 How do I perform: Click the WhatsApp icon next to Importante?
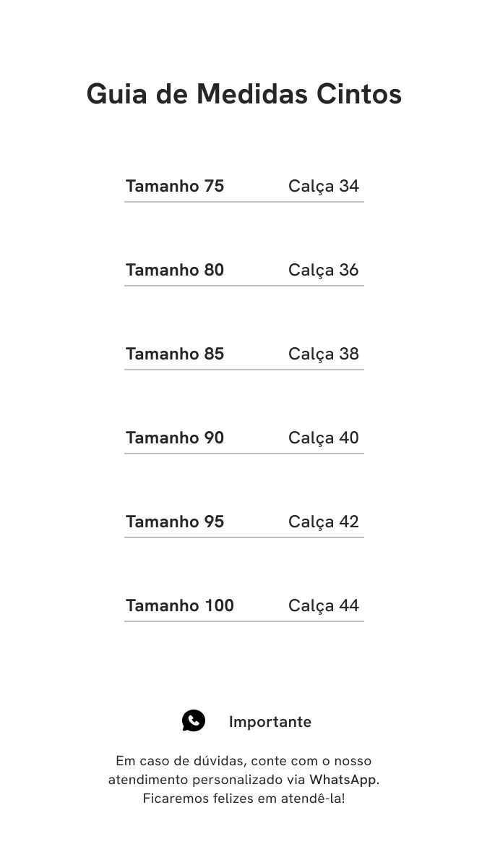194,720
